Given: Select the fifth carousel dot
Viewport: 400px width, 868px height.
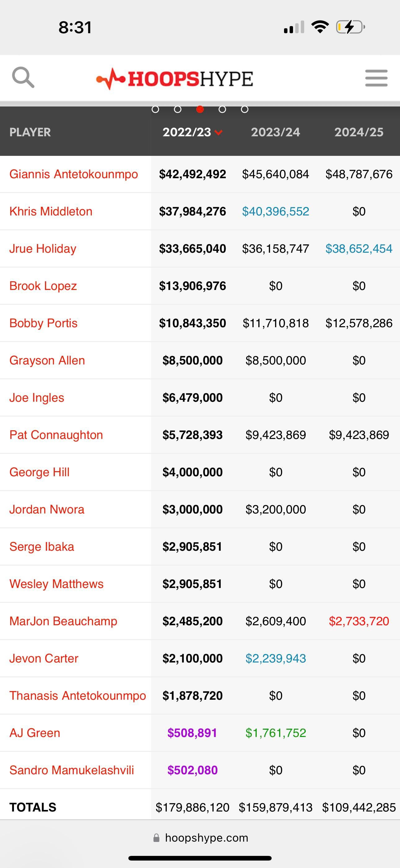Looking at the screenshot, I should 245,110.
